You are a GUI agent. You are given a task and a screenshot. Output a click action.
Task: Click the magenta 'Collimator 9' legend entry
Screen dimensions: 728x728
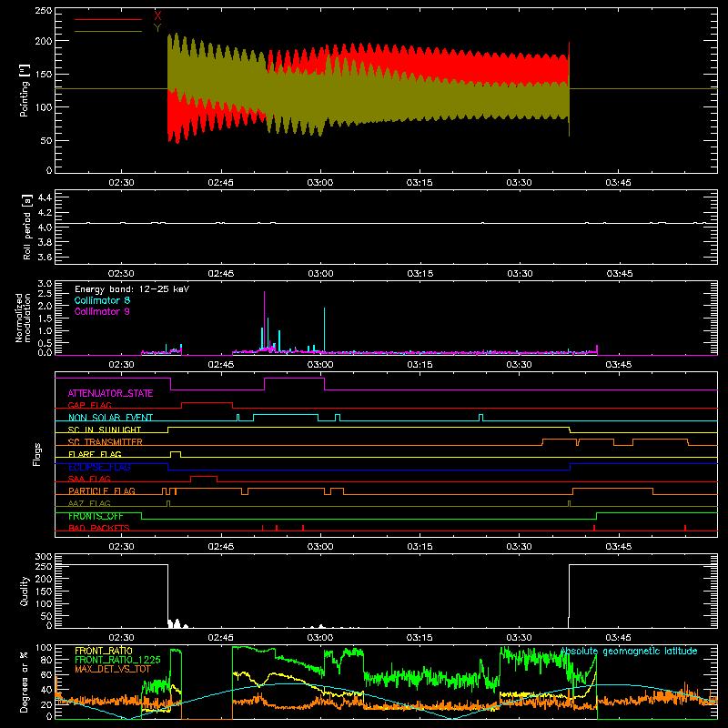(x=102, y=311)
